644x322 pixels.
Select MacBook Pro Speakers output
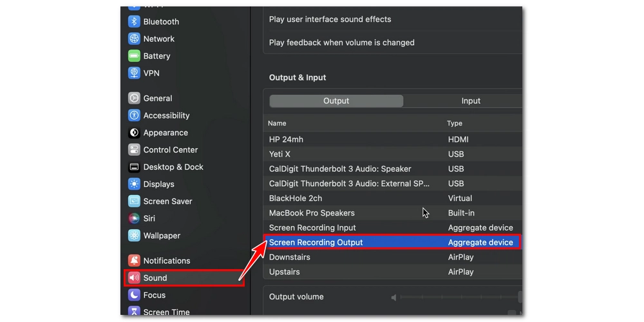393,213
